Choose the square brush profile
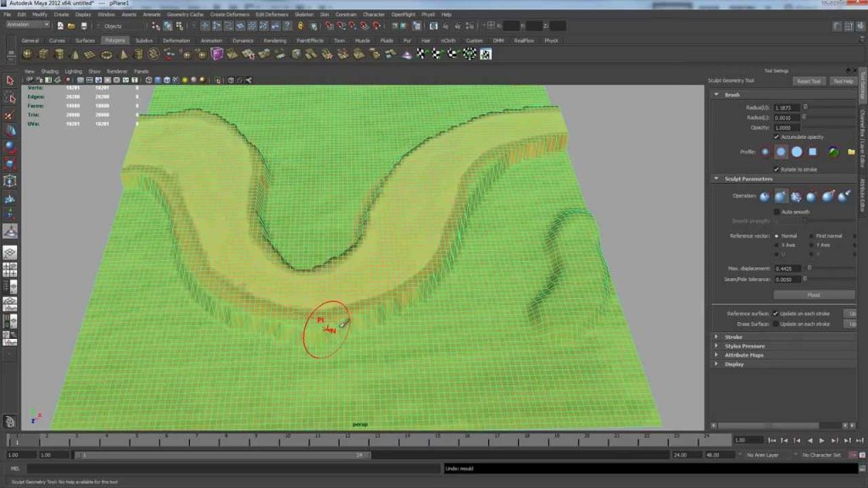868x488 pixels. point(813,152)
